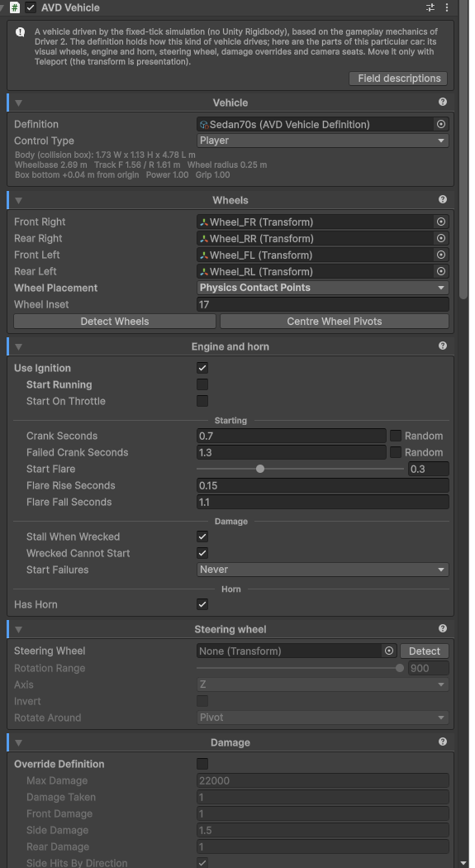This screenshot has width=475, height=868.
Task: Pick object for Rear Right wheel
Action: [x=440, y=238]
